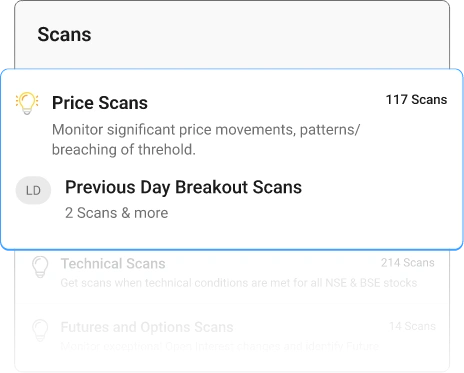
Task: Click the Scans header bar area
Action: click(232, 35)
